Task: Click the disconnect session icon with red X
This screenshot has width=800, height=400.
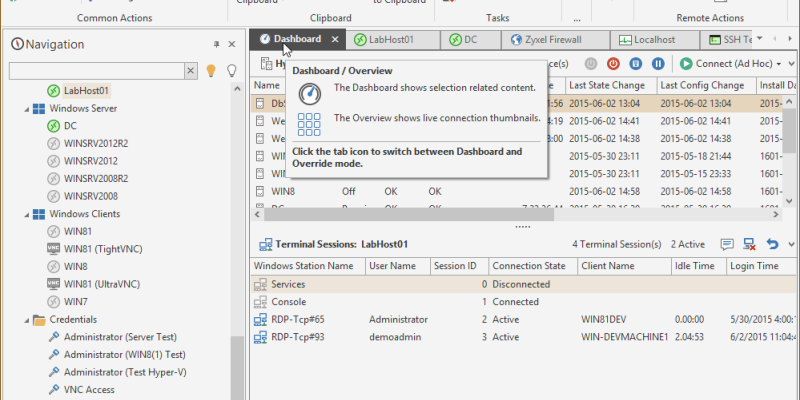Action: [748, 244]
